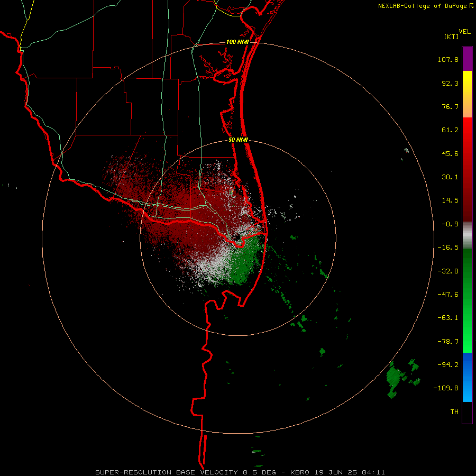
Task: Pick the gray near-zero color bar segment
Action: pos(467,235)
